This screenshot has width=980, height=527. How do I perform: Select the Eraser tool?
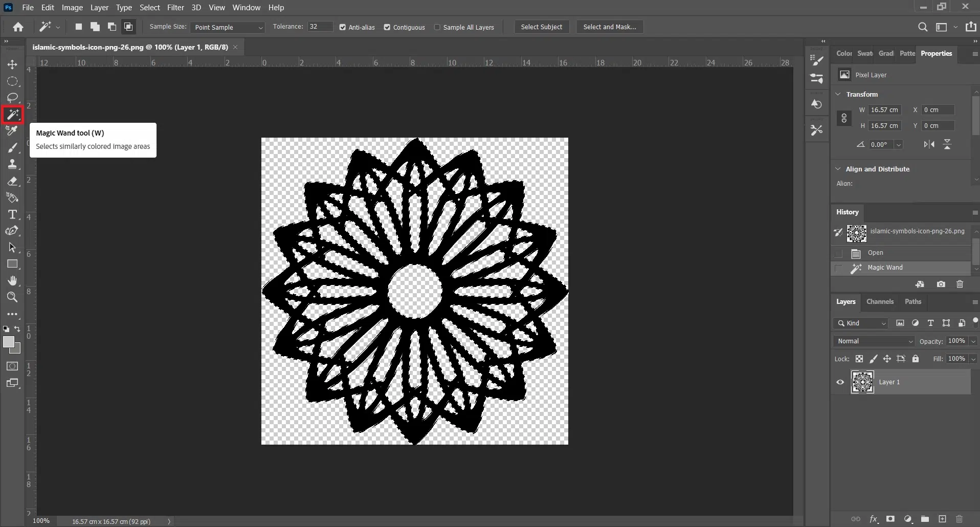tap(12, 181)
